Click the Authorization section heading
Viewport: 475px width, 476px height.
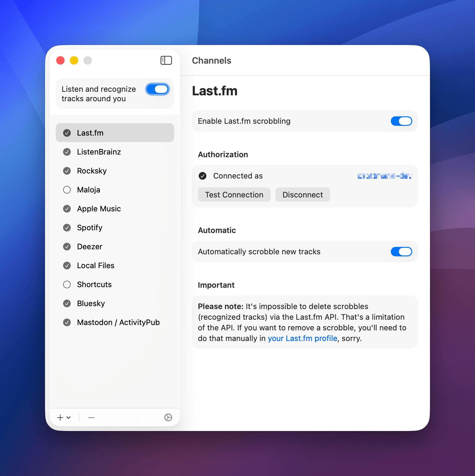tap(223, 155)
